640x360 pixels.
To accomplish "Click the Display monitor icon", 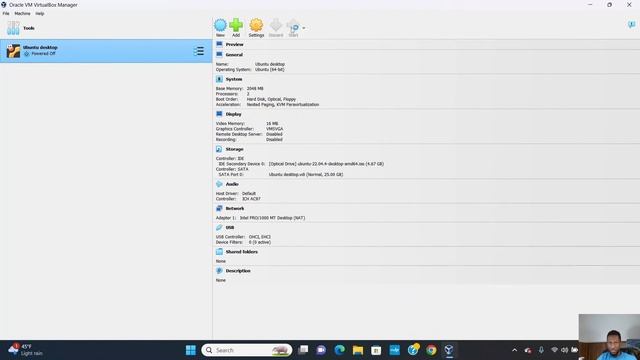I will tap(219, 114).
